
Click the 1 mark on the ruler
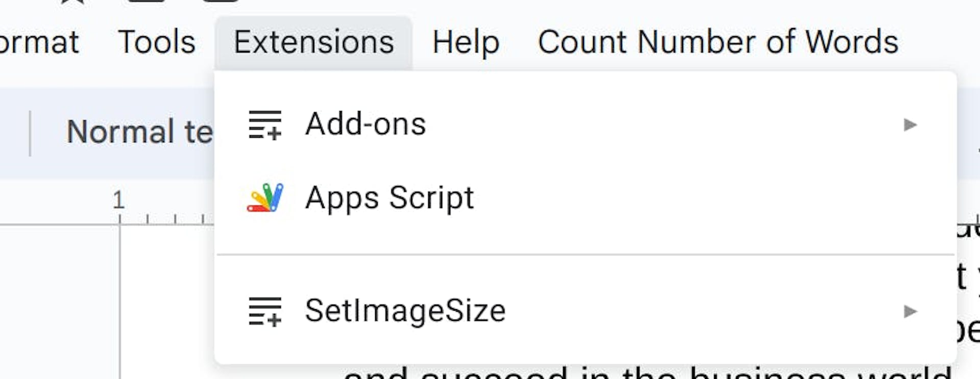(119, 200)
